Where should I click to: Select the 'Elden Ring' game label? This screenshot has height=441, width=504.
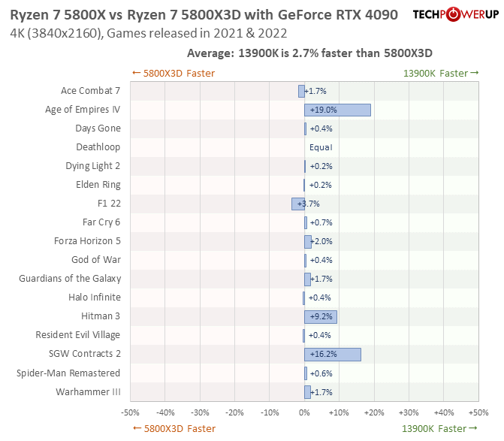click(98, 185)
